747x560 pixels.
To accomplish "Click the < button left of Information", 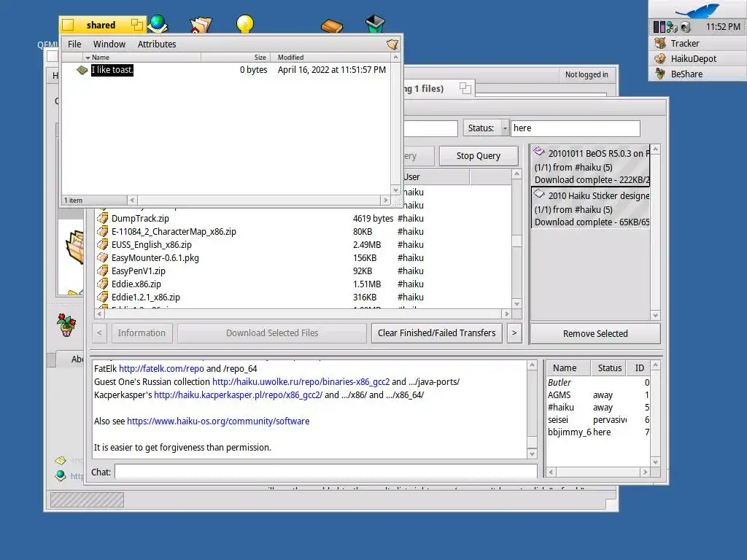I will pyautogui.click(x=99, y=332).
